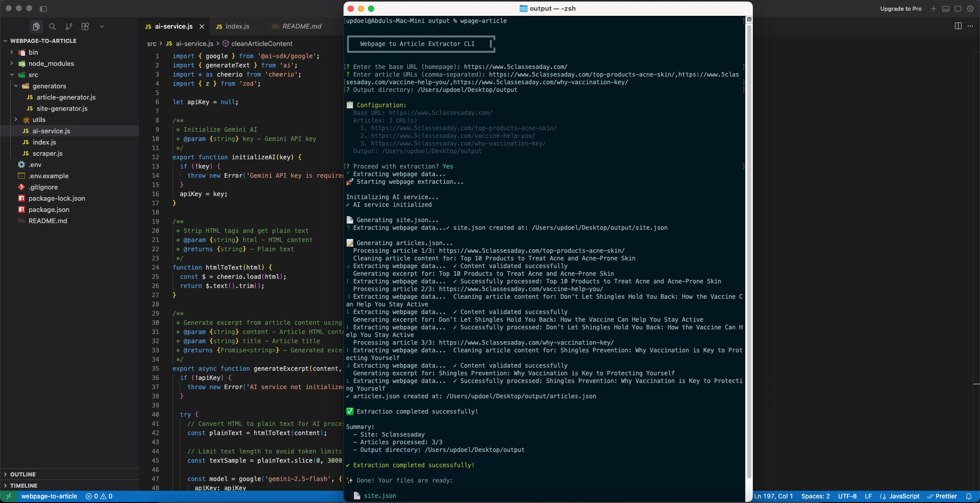
Task: Click the Upgrade to Pro button
Action: tap(901, 9)
